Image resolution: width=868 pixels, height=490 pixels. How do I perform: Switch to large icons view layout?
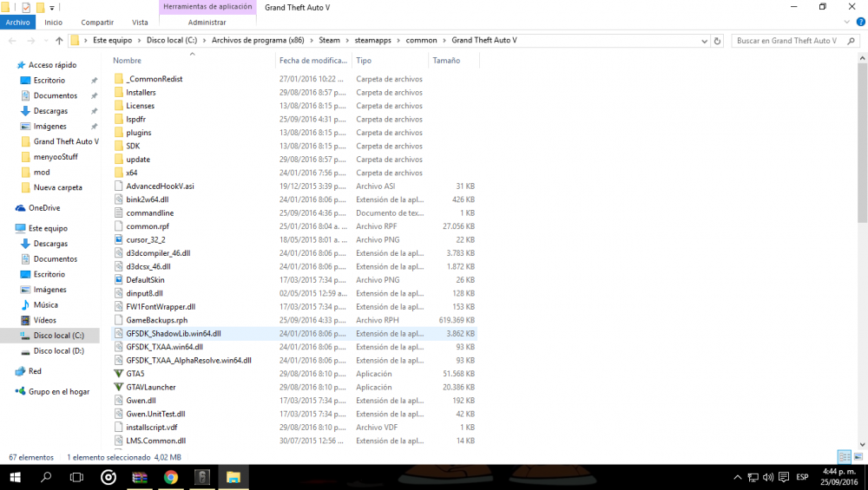click(x=858, y=457)
